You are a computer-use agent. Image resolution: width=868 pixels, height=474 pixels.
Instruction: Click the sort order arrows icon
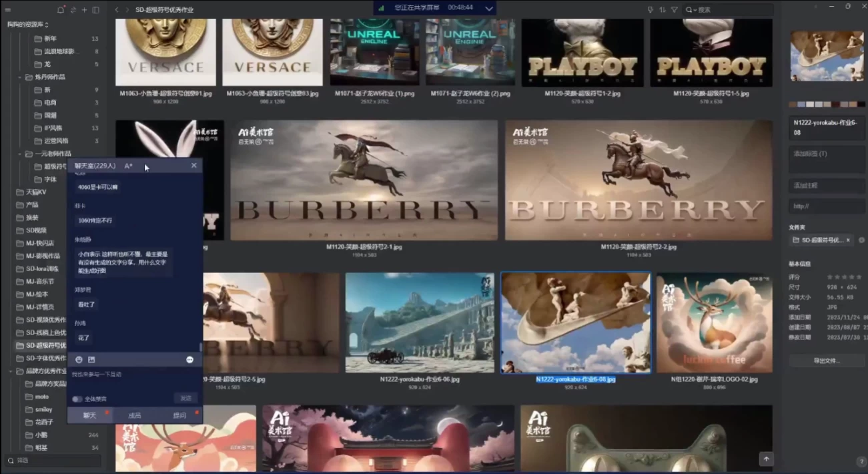[x=662, y=10]
